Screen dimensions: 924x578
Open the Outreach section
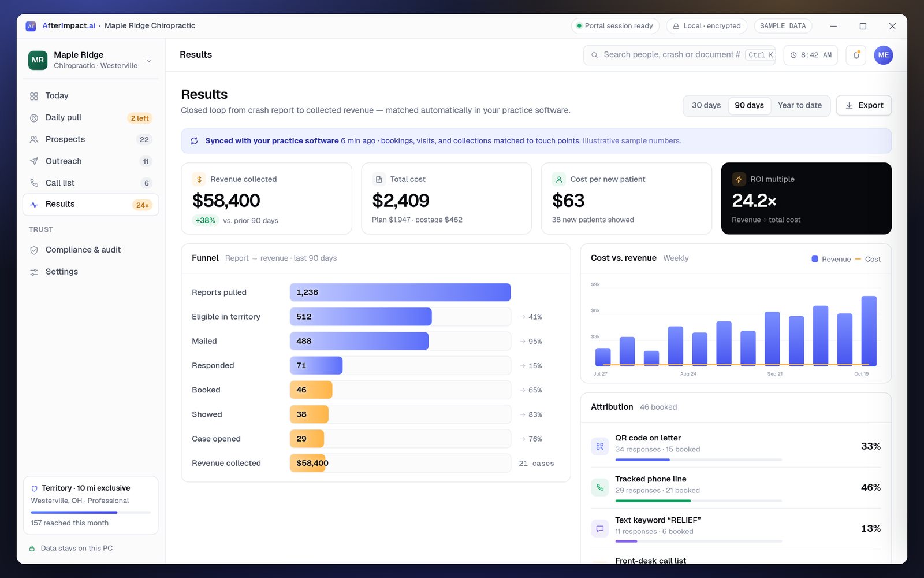(91, 161)
